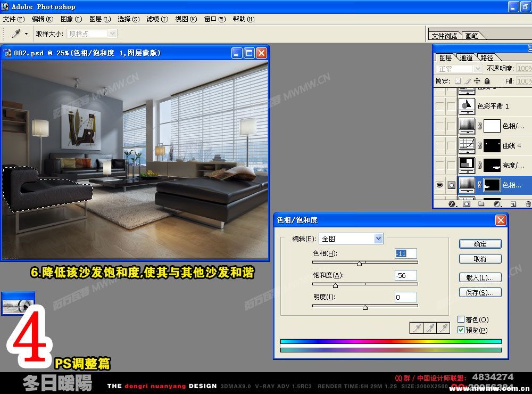Confirm with the 确定 button
The image size is (532, 394).
coord(480,244)
